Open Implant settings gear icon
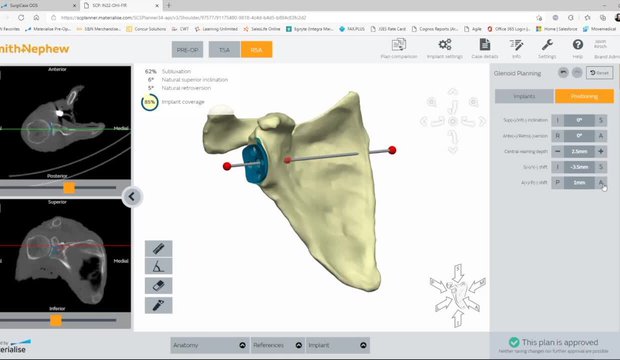620x360 pixels. 445,44
